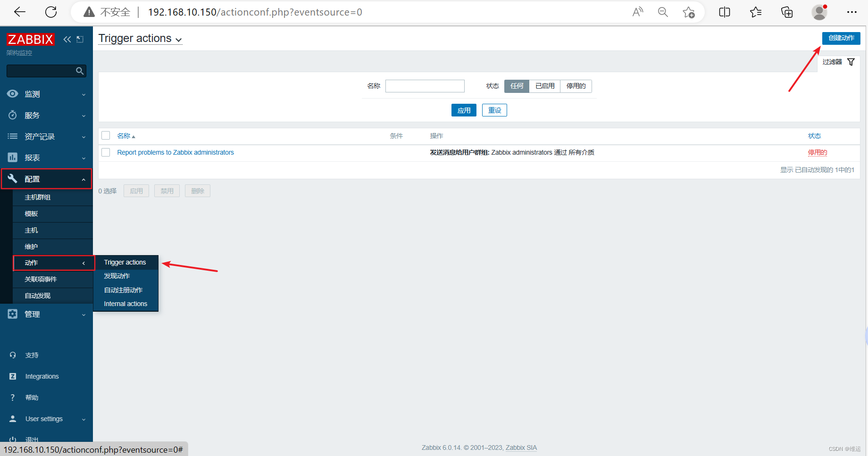The height and width of the screenshot is (456, 868).
Task: Open the favorites list icon
Action: [x=756, y=12]
